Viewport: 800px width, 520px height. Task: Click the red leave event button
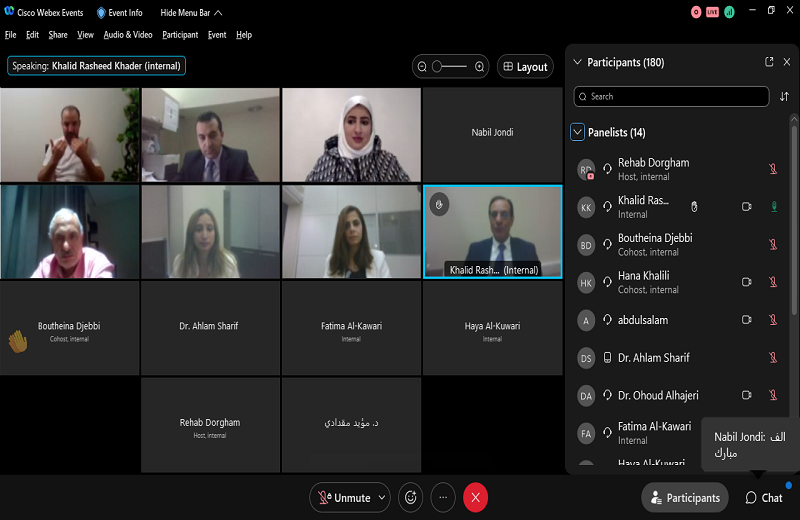[x=476, y=497]
